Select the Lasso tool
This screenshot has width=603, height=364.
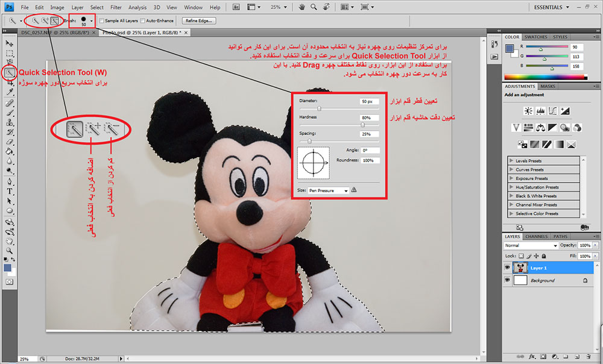pos(10,62)
